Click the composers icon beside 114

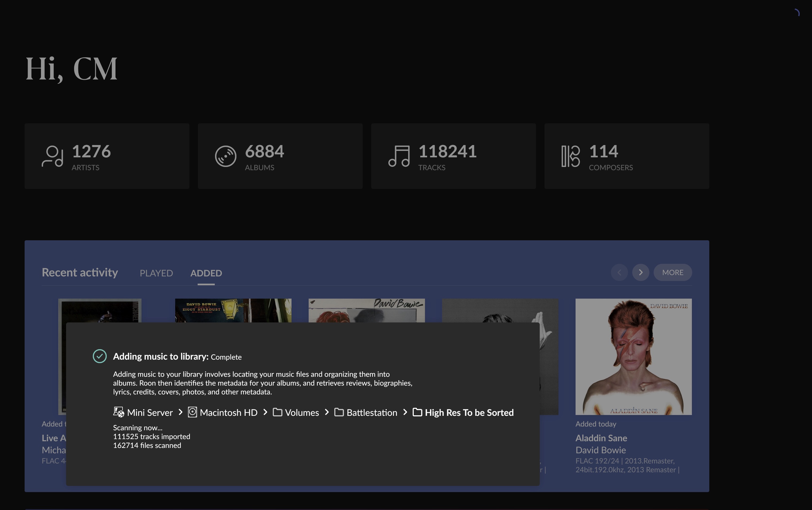570,156
